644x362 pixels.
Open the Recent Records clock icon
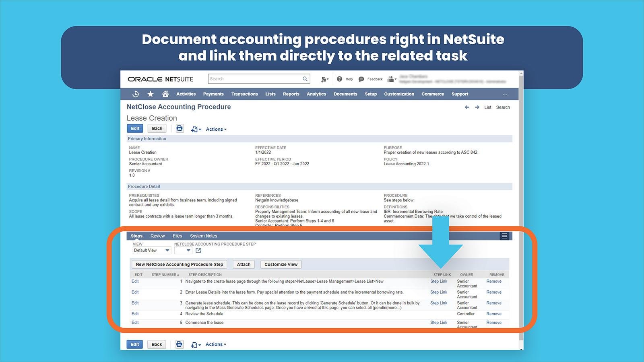[x=136, y=94]
